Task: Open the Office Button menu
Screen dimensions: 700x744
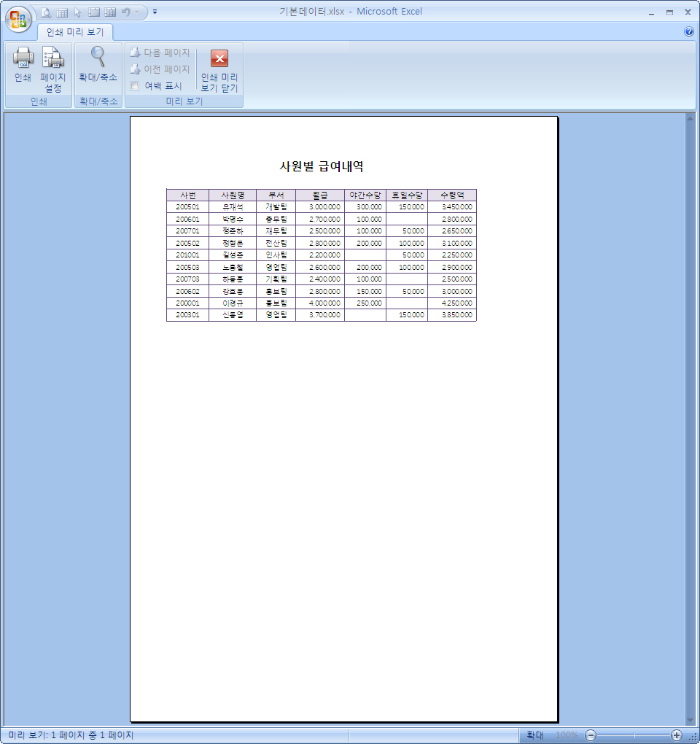Action: [x=19, y=19]
